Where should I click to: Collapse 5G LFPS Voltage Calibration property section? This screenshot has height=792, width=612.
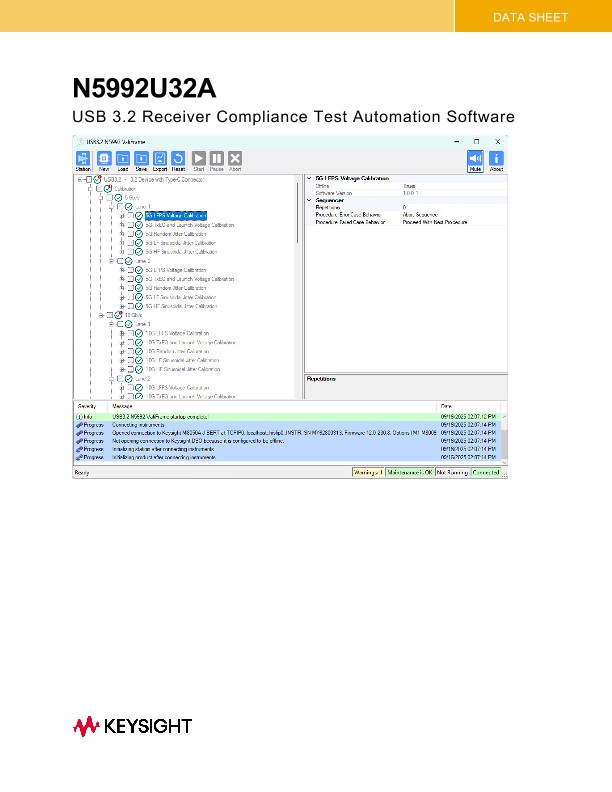point(310,178)
